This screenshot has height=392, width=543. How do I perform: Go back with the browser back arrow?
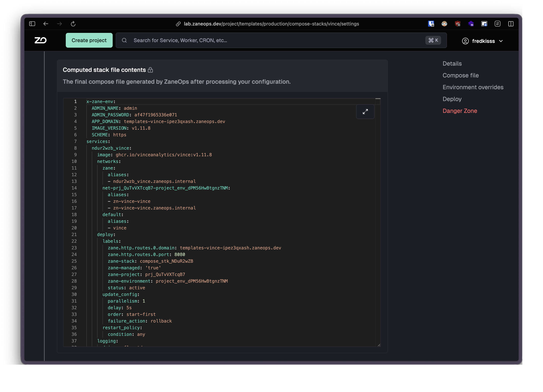(x=46, y=24)
